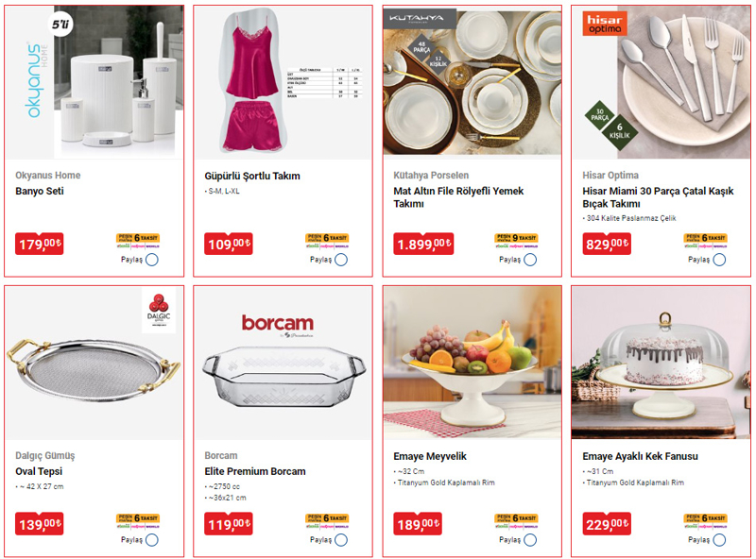Click the Hisar Optima logo

604,24
